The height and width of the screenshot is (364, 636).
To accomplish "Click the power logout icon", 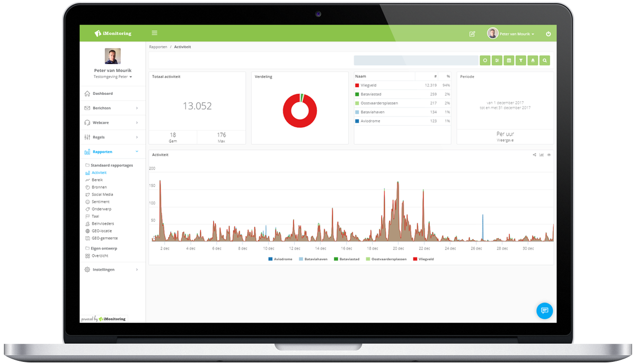I will point(548,34).
